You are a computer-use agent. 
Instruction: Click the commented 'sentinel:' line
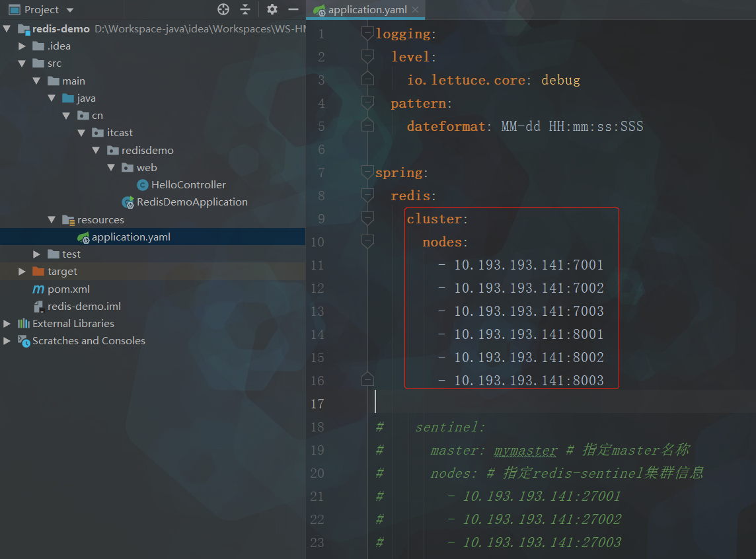[x=450, y=427]
